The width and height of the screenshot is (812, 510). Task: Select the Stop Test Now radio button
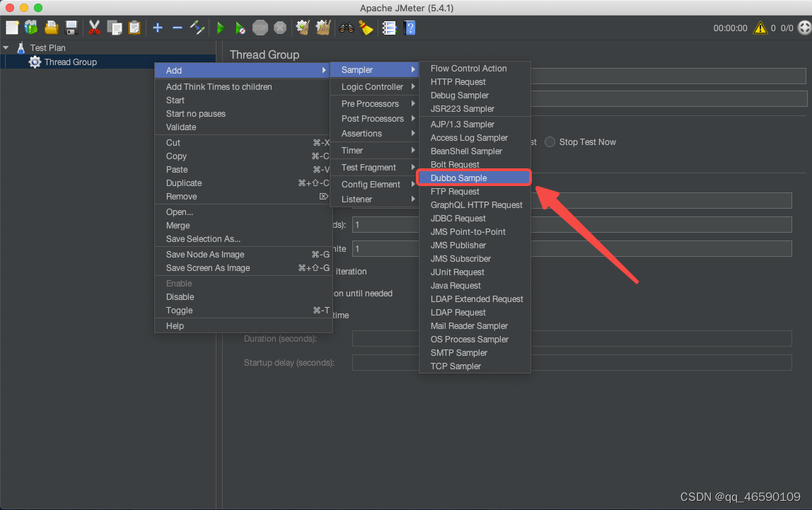point(550,142)
